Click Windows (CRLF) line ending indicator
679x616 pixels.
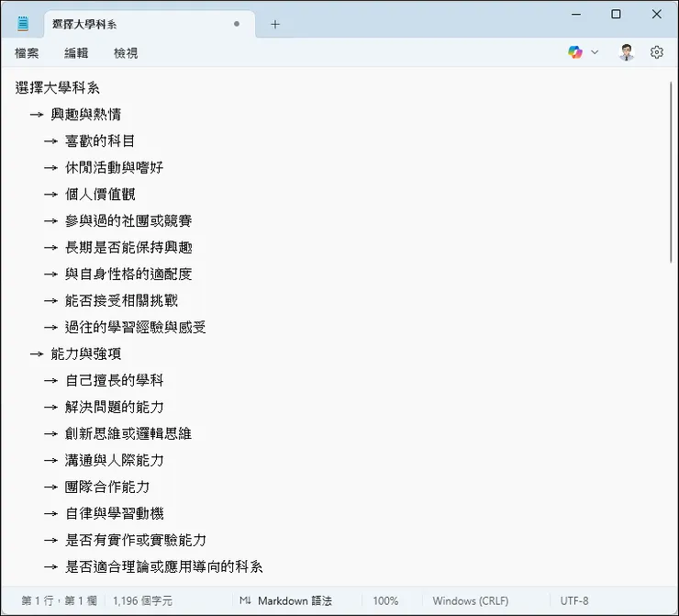[471, 600]
